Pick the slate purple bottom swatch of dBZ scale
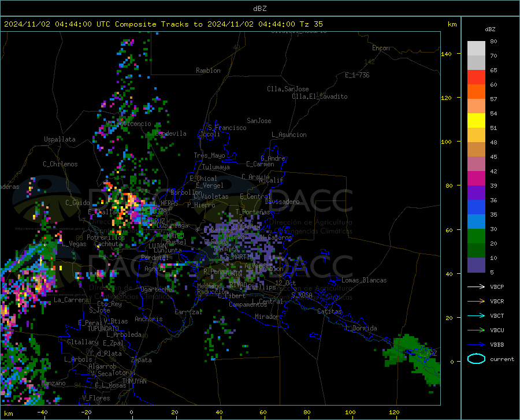Viewport: 520px width, 420px height. (476, 265)
